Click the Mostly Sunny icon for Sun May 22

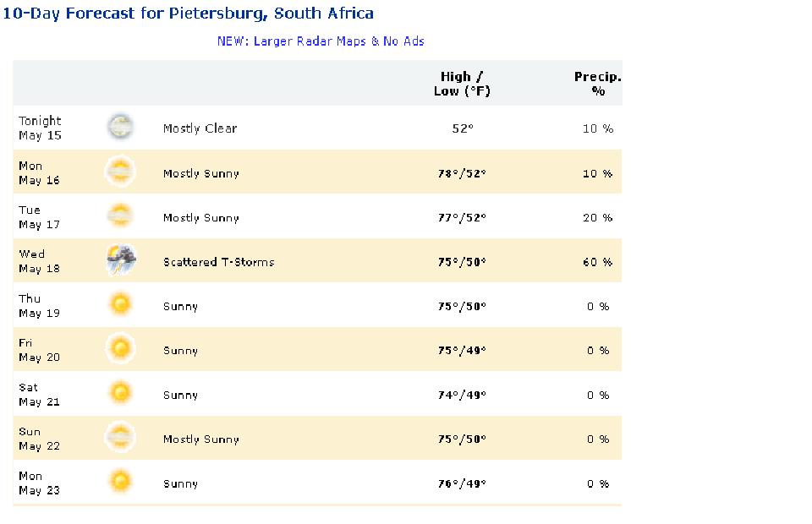(120, 438)
